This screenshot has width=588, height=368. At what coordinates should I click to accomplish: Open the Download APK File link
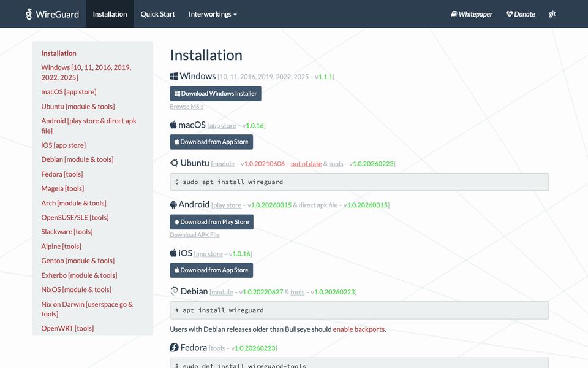click(195, 235)
